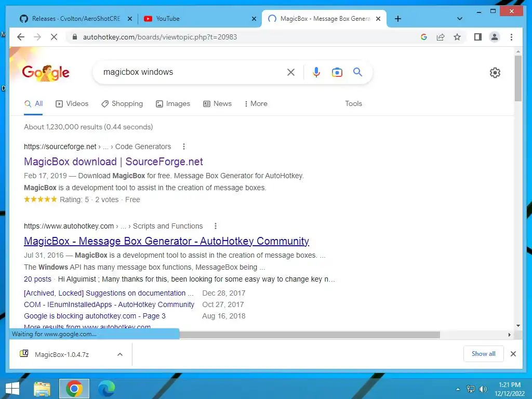Screen dimensions: 532x399
Task: Open the MagicBox-1.0.4.7z downloaded file
Action: pyautogui.click(x=61, y=354)
